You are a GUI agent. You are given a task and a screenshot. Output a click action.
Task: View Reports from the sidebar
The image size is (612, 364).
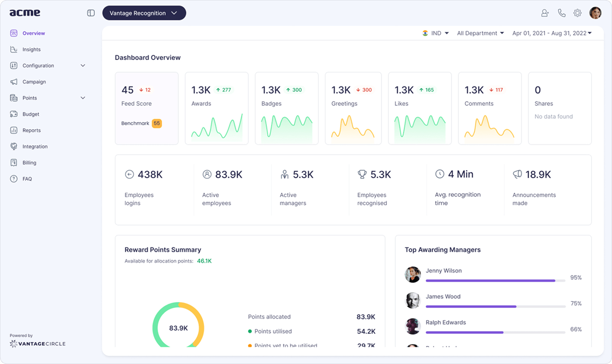[x=31, y=130]
